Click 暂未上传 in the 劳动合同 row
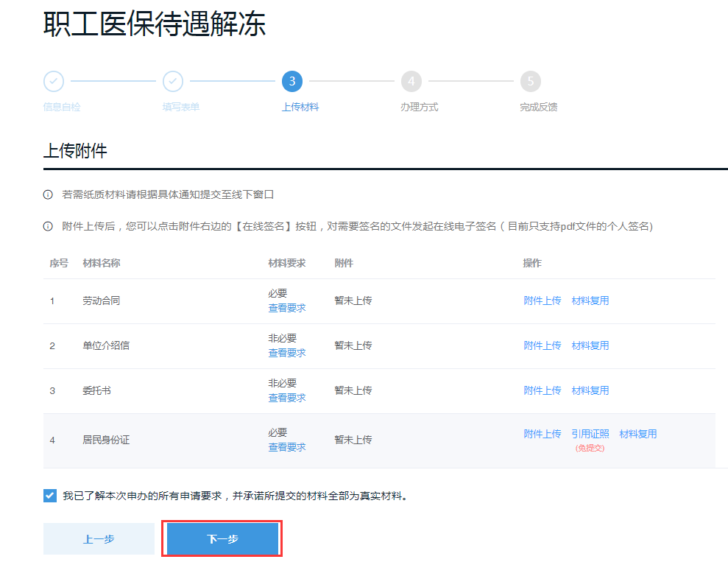The image size is (728, 562). (x=353, y=301)
